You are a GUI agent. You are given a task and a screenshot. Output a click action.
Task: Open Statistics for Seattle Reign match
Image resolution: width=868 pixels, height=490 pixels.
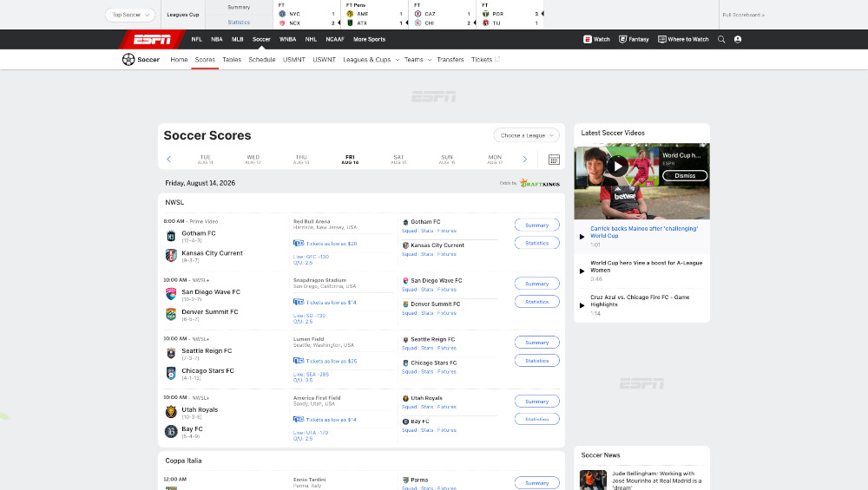coord(537,361)
